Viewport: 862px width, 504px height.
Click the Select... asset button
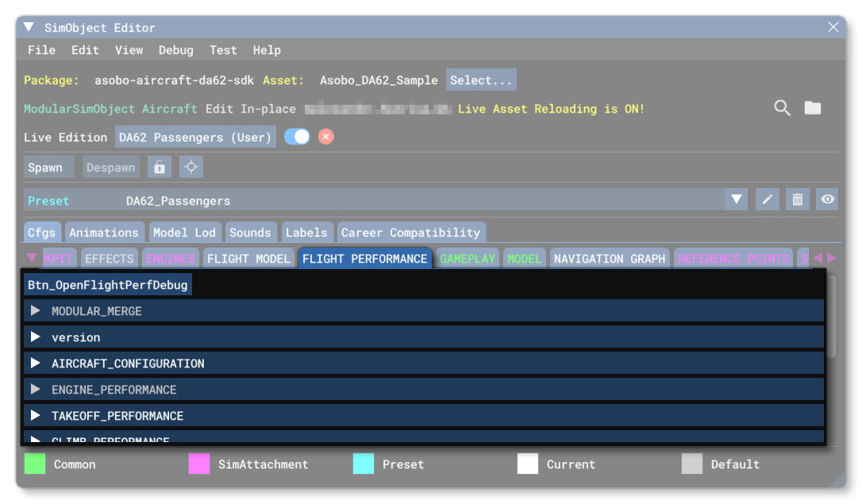481,80
